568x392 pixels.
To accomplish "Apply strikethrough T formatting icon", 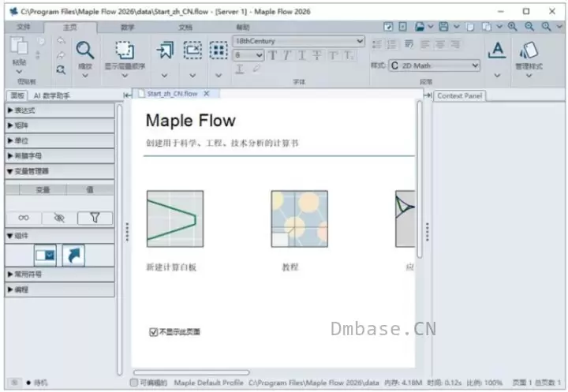I will click(317, 55).
